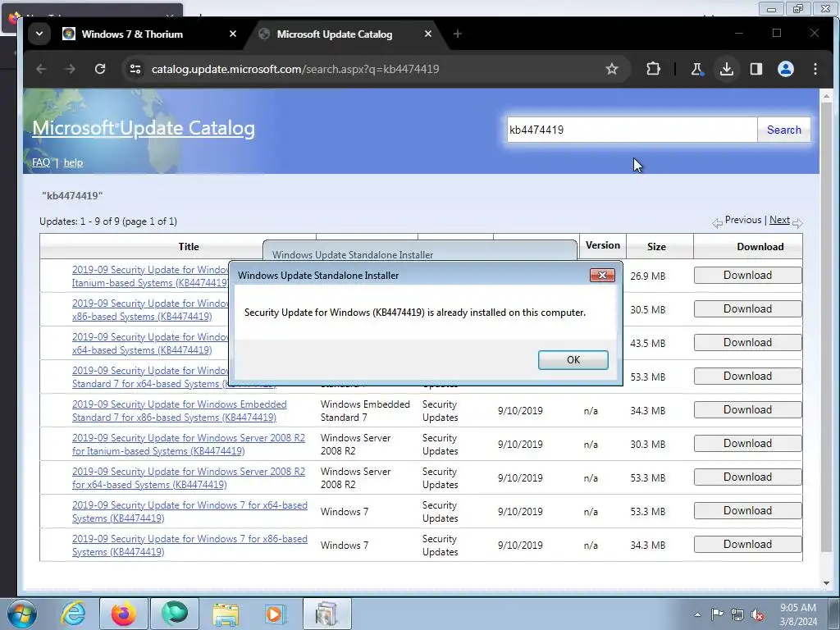The width and height of the screenshot is (840, 630).
Task: Download the 26.9 MB Itanium update
Action: click(747, 276)
